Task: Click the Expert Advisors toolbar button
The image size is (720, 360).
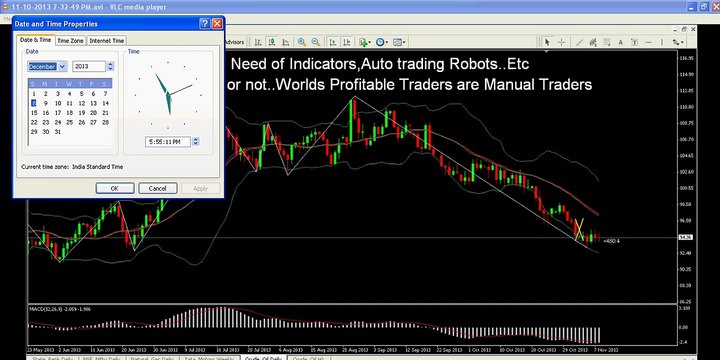Action: click(x=236, y=42)
